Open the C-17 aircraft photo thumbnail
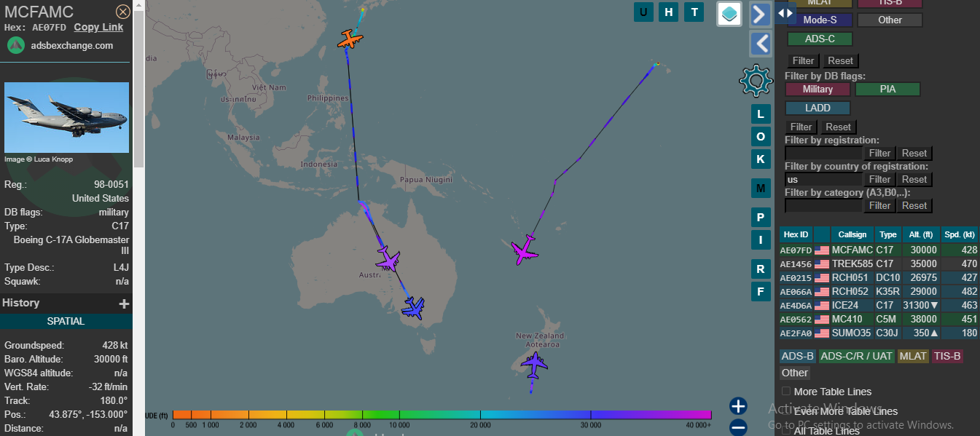The width and height of the screenshot is (980, 436). point(66,117)
